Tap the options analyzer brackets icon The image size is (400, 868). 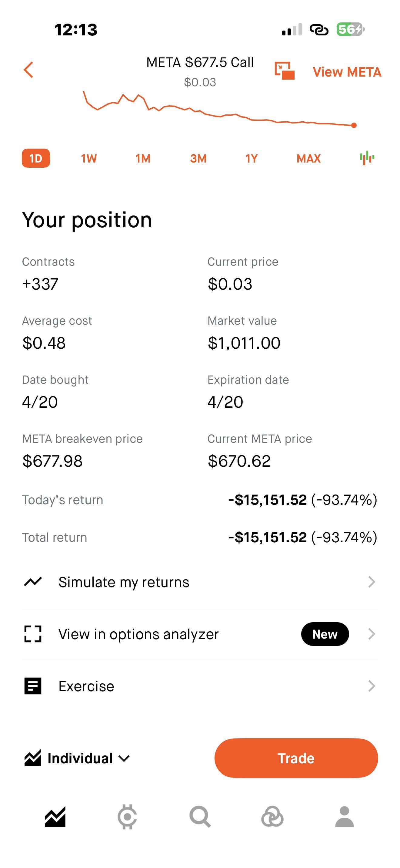33,634
